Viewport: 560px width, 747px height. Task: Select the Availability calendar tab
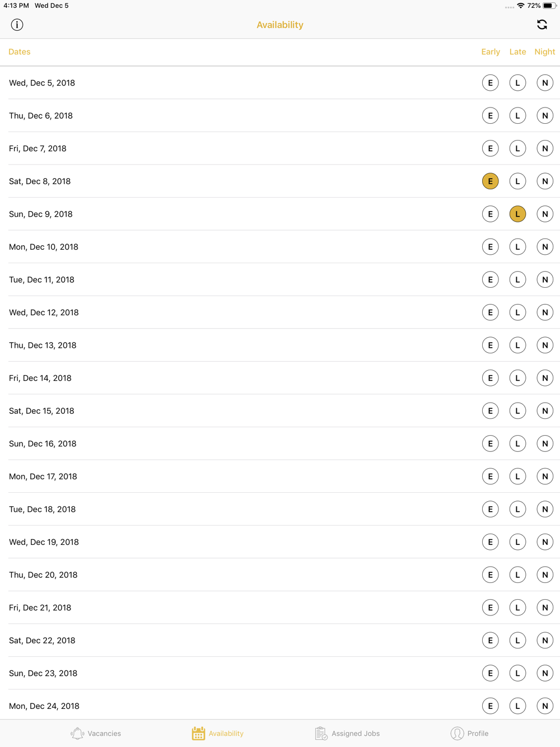click(218, 733)
